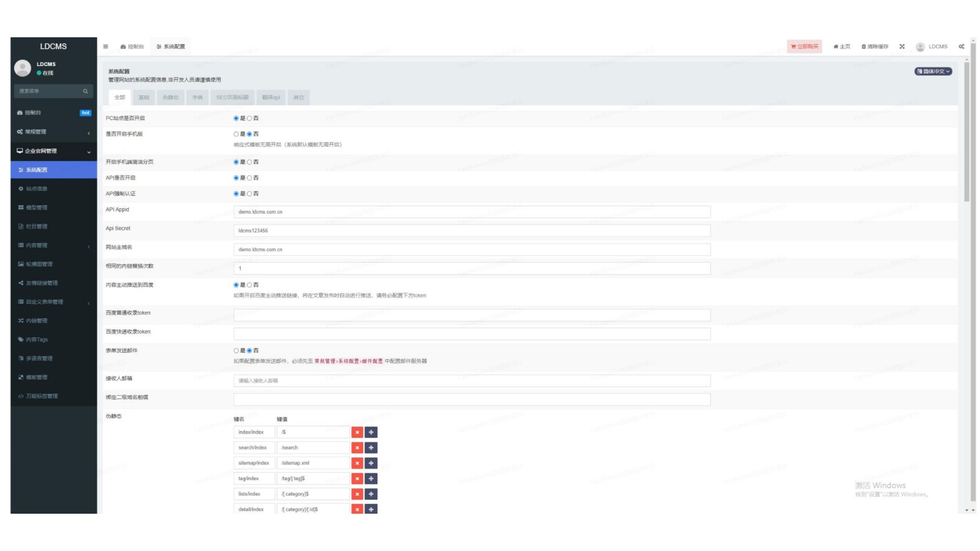Click the 搜索菜单 sidebar search box
Image resolution: width=980 pixels, height=551 pixels.
[x=48, y=91]
